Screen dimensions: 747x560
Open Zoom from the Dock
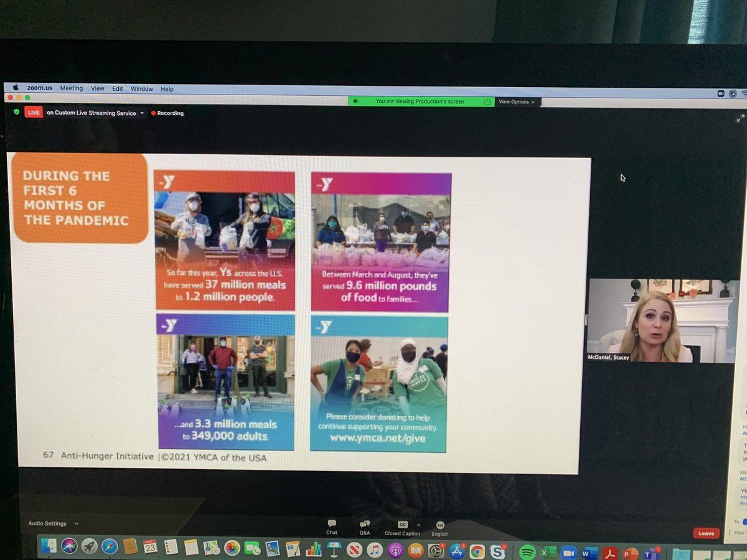(569, 553)
